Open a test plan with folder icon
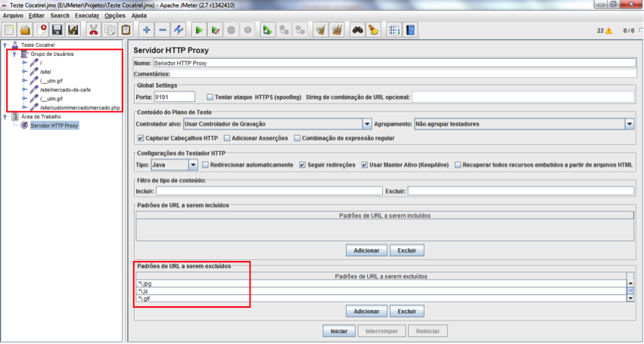 tap(25, 30)
